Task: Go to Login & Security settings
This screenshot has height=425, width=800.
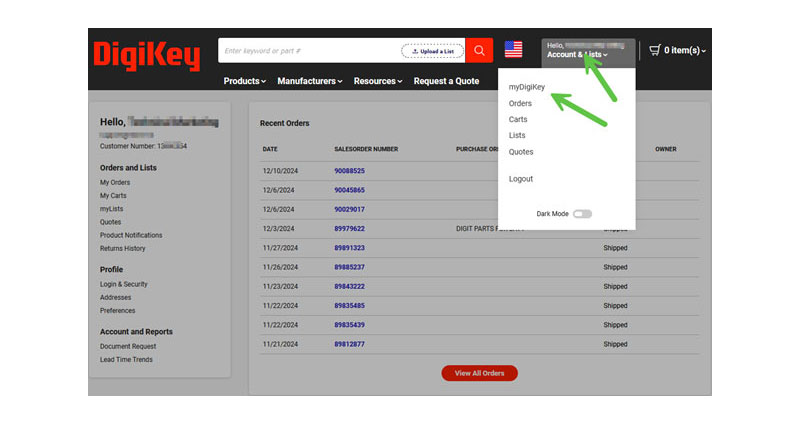Action: [123, 284]
